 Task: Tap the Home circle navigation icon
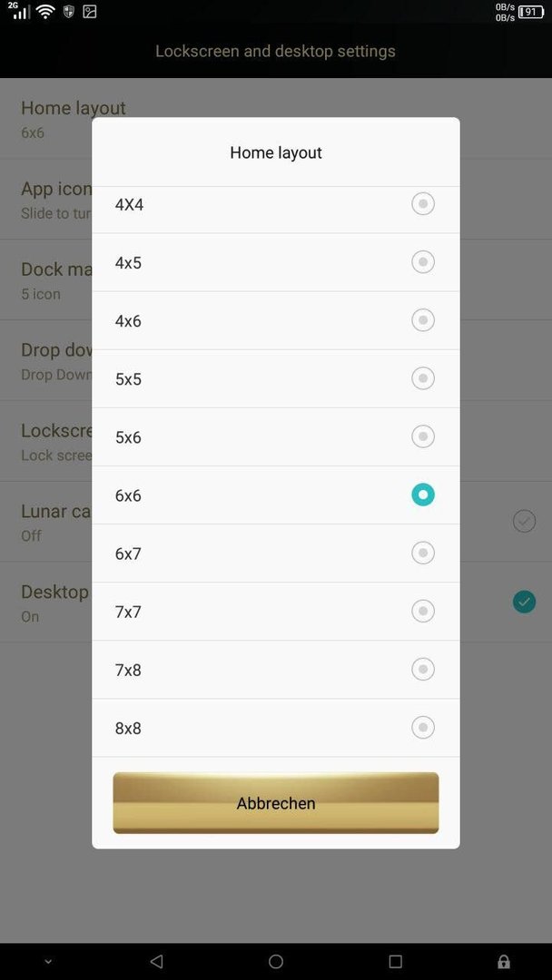pos(276,961)
